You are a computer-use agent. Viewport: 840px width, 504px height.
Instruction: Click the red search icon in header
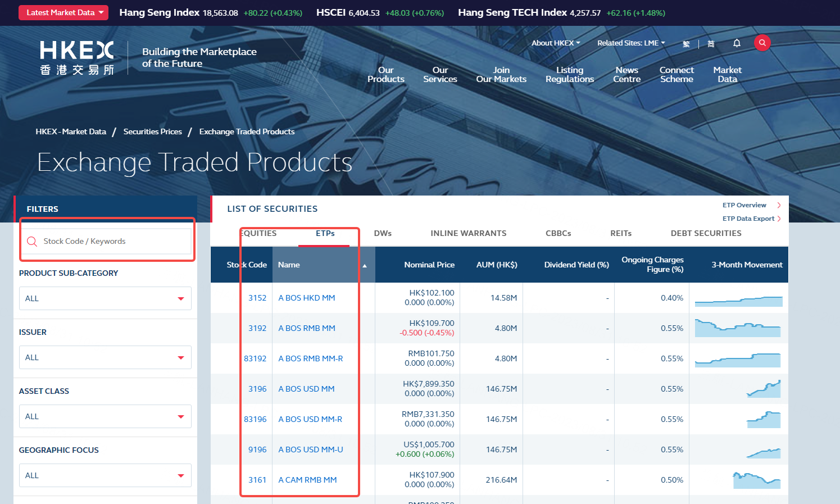pos(762,43)
